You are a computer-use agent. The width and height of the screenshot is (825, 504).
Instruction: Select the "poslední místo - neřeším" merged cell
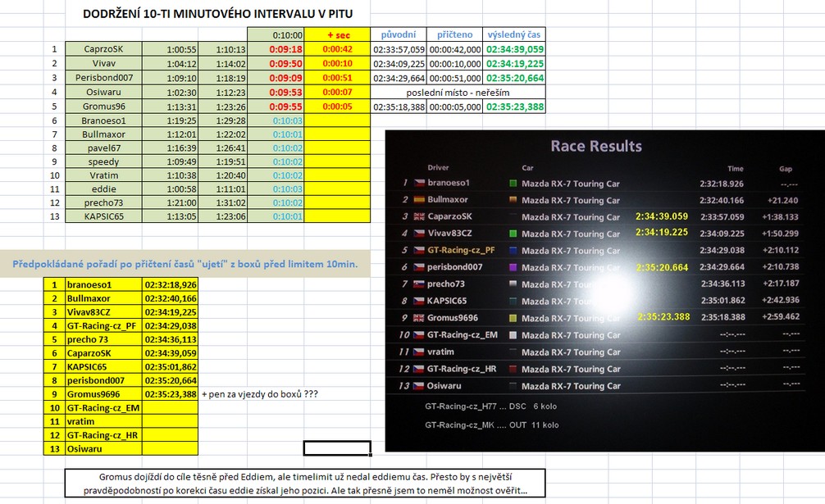pyautogui.click(x=458, y=92)
